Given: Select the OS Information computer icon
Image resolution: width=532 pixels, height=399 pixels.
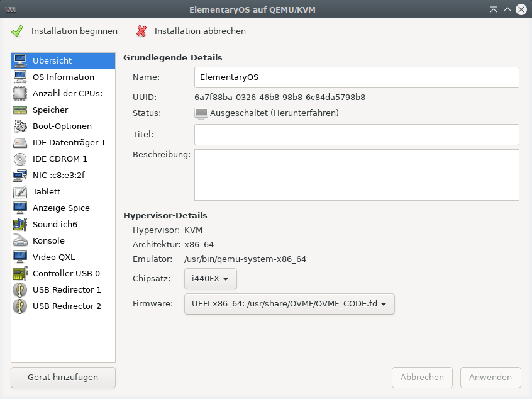Looking at the screenshot, I should (20, 77).
